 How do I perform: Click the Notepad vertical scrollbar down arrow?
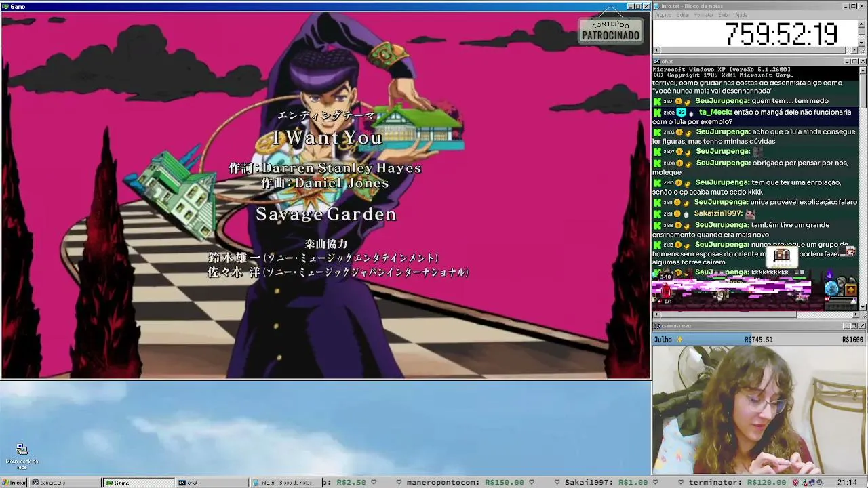863,43
